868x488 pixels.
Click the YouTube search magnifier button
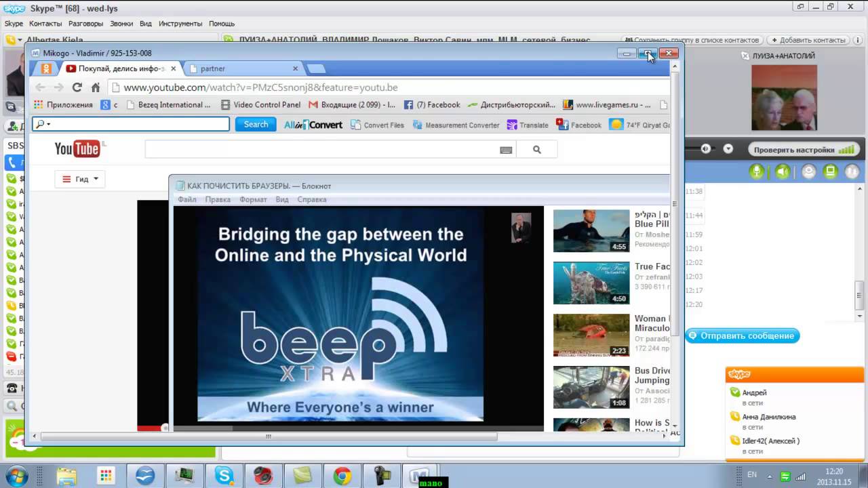[x=536, y=149]
